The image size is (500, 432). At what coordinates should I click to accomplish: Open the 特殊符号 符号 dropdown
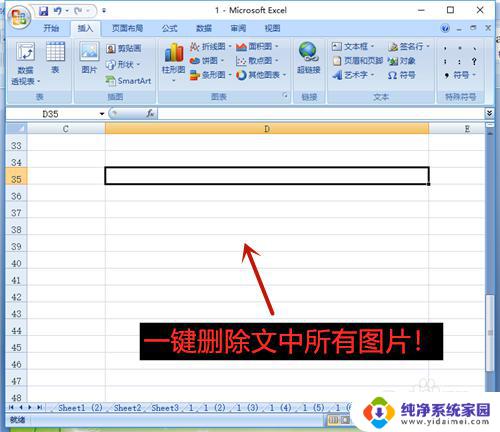pyautogui.click(x=460, y=75)
